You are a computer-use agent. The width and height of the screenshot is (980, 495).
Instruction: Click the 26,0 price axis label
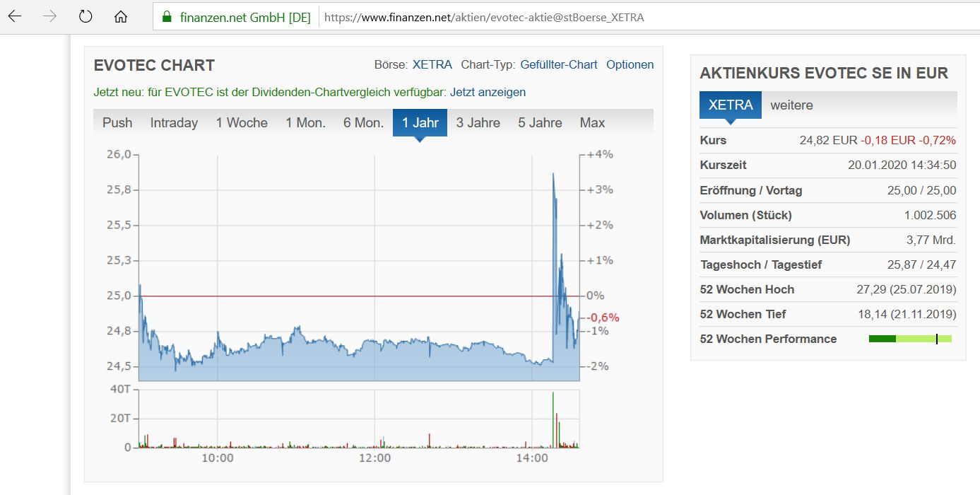(118, 155)
